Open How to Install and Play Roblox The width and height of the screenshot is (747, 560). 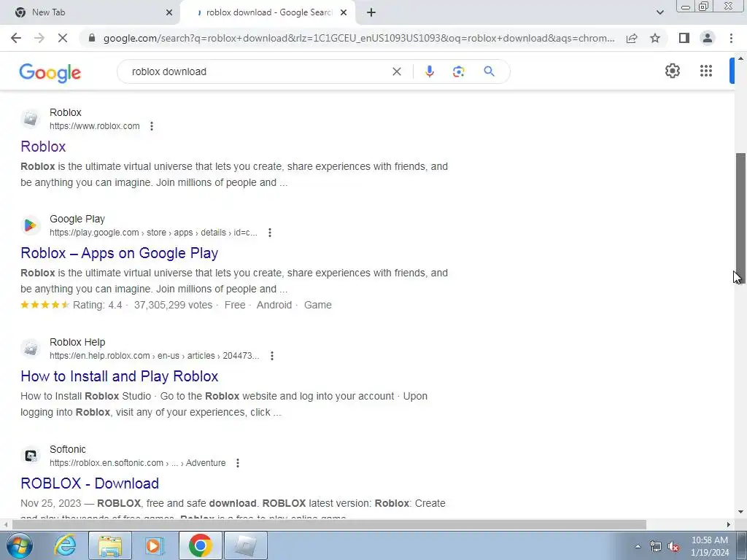[x=119, y=376]
